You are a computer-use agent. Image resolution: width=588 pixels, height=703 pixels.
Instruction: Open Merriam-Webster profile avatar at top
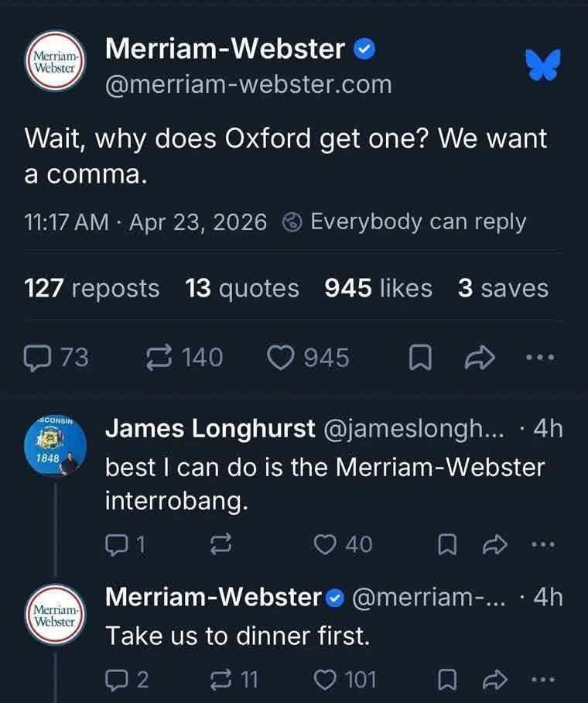[x=55, y=61]
